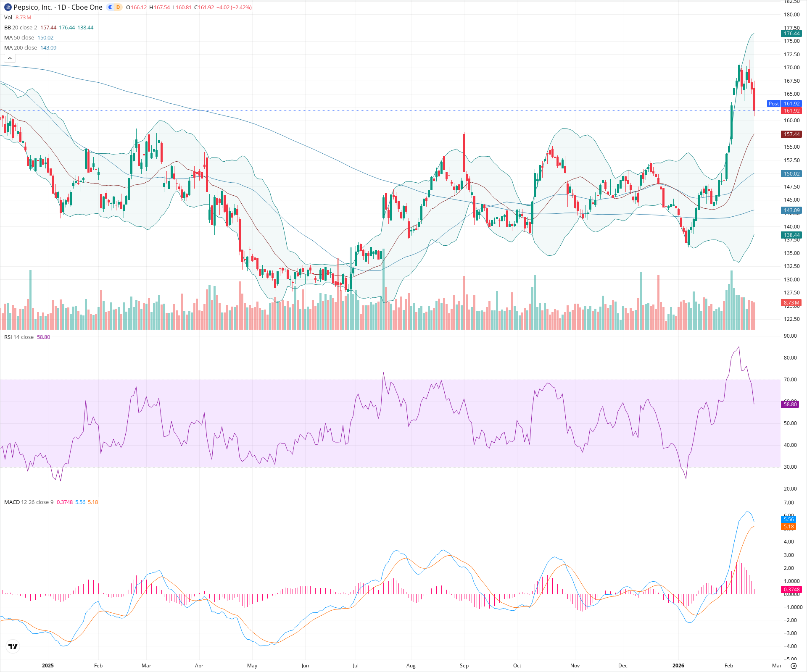The width and height of the screenshot is (807, 672).
Task: Collapse the indicator legend using the chevron button
Action: click(x=9, y=58)
